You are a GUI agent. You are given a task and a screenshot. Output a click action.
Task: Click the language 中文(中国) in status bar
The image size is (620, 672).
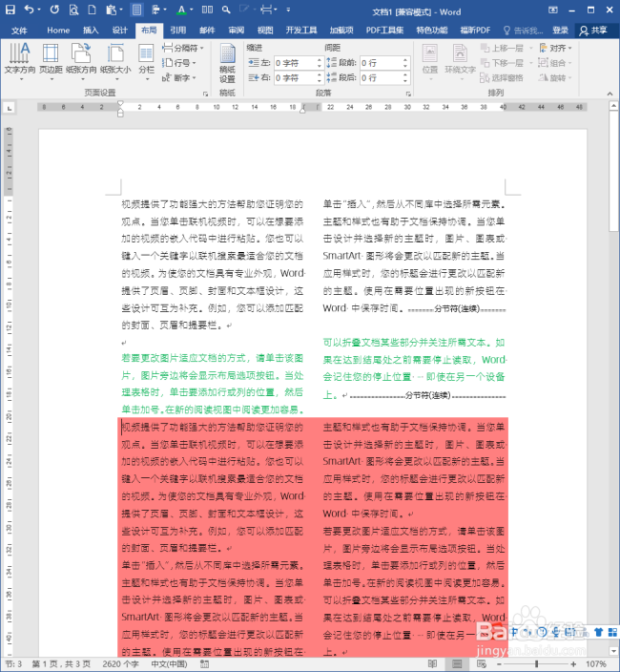(x=169, y=664)
